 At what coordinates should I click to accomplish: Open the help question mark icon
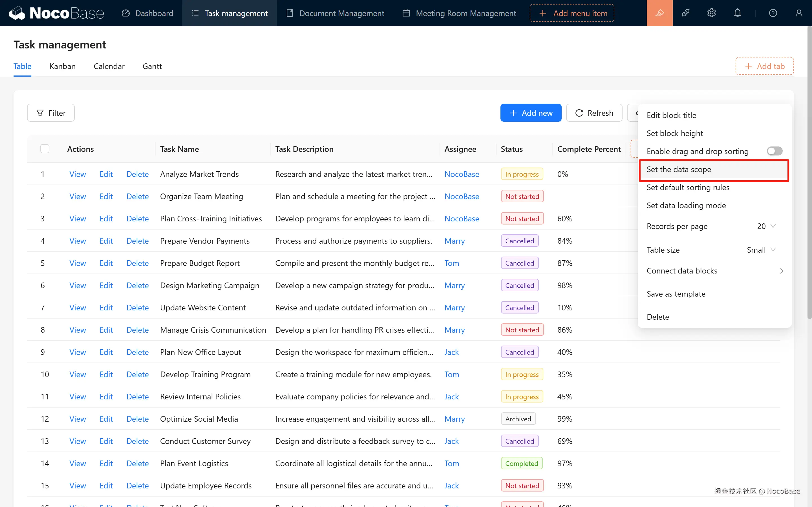pos(773,13)
